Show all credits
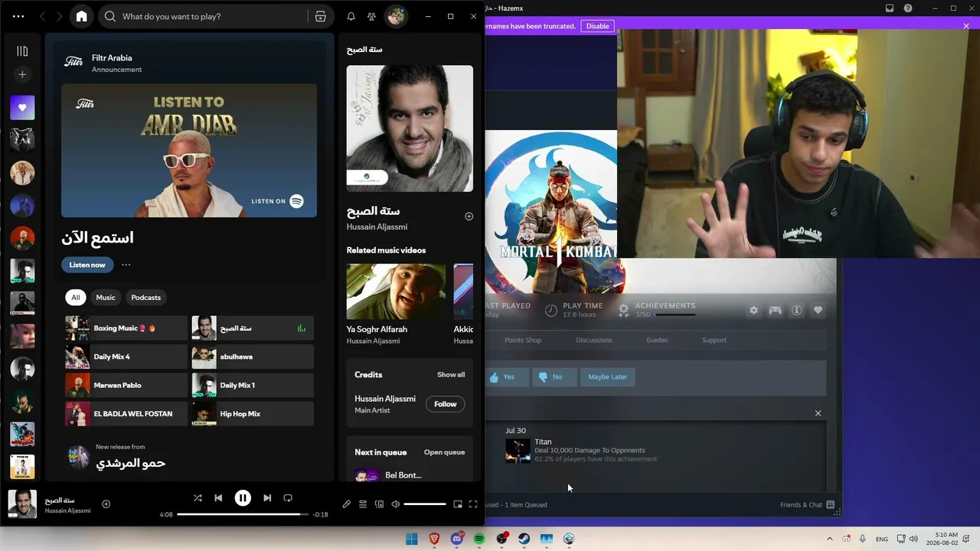Screen dimensions: 980x551 (x=451, y=375)
